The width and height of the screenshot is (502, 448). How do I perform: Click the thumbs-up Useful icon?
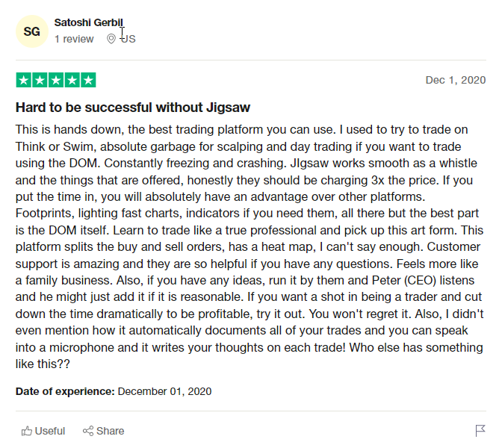(x=27, y=431)
